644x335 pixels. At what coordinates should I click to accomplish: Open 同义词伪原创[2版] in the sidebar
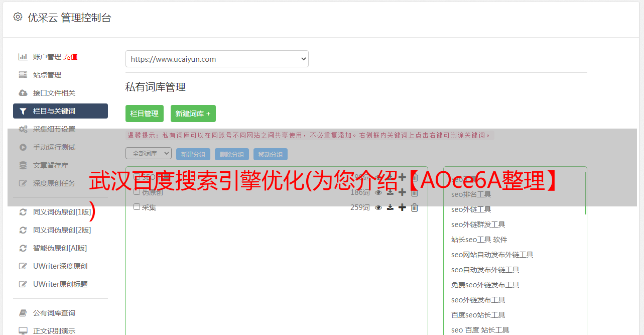point(62,230)
